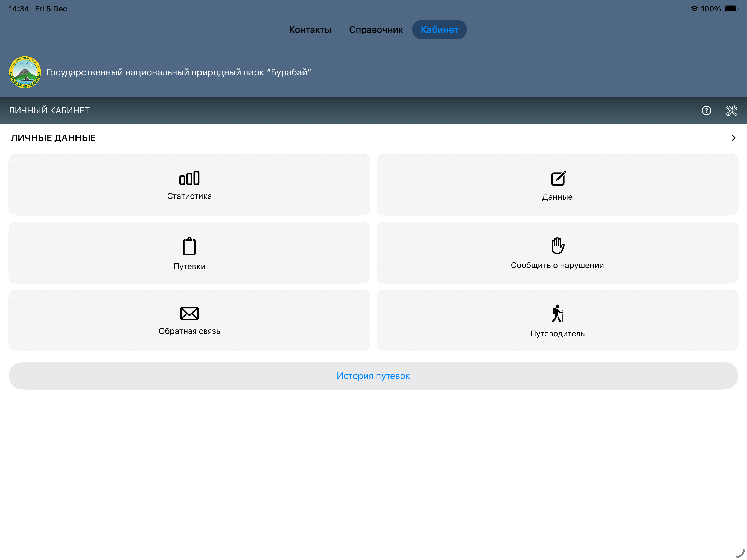
Task: Tap the raised hand violation icon
Action: (x=558, y=246)
